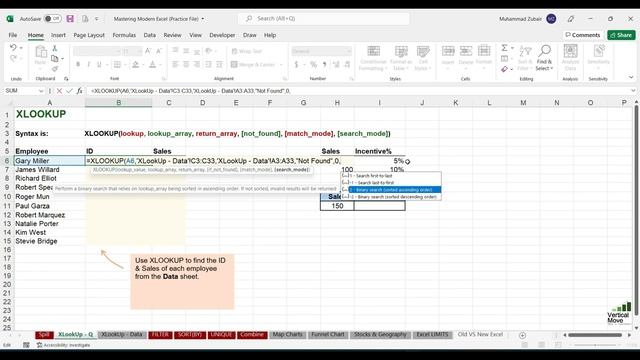This screenshot has width=640, height=360.
Task: Click the Search (Alt+Q) box
Action: coord(324,19)
